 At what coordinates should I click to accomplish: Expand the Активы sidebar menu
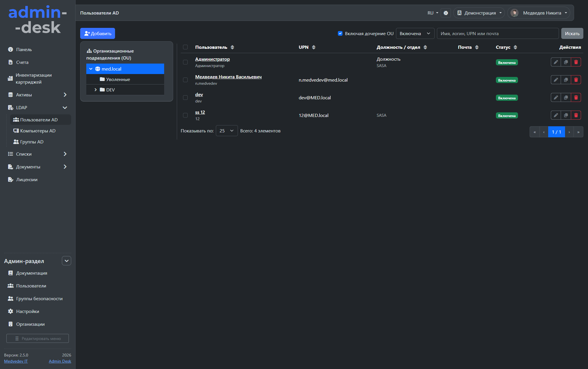tap(37, 95)
